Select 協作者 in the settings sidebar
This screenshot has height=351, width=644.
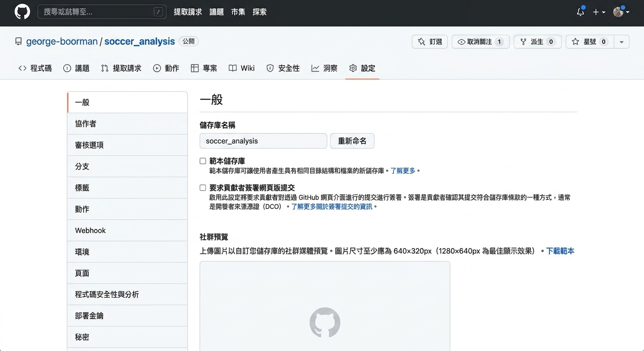[x=127, y=124]
